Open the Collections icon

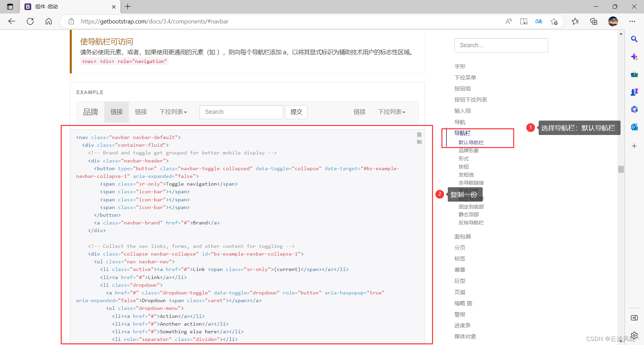[594, 21]
